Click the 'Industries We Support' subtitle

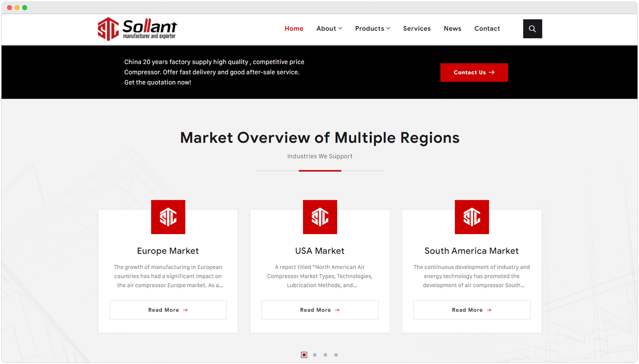point(320,156)
